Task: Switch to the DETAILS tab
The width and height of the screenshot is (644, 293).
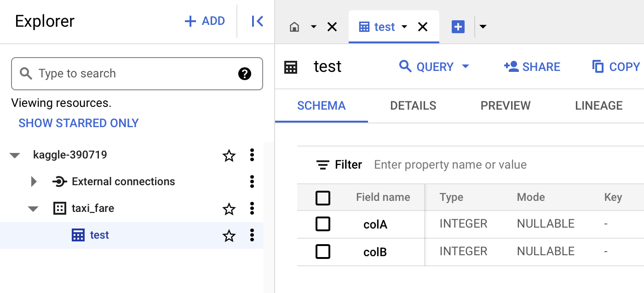Action: point(413,106)
